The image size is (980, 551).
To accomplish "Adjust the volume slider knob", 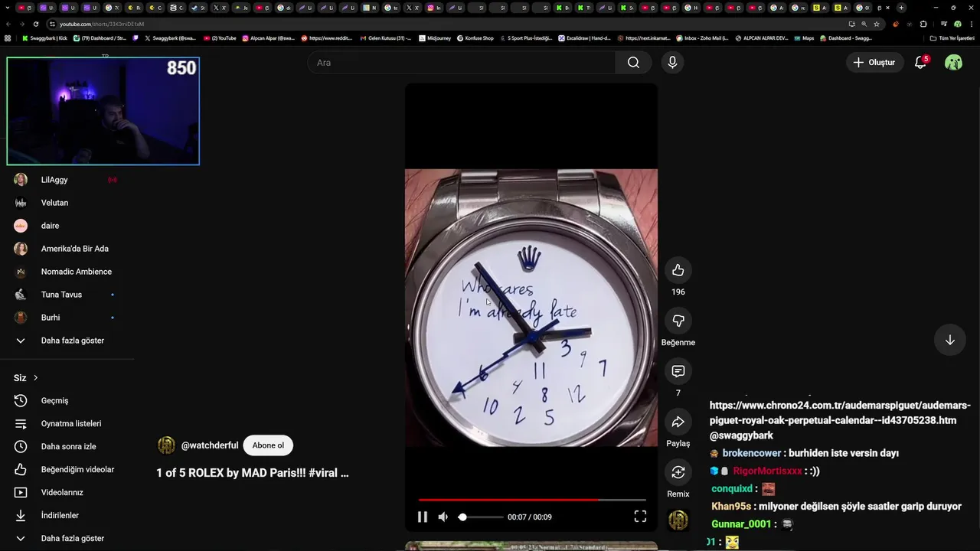I will pyautogui.click(x=462, y=517).
